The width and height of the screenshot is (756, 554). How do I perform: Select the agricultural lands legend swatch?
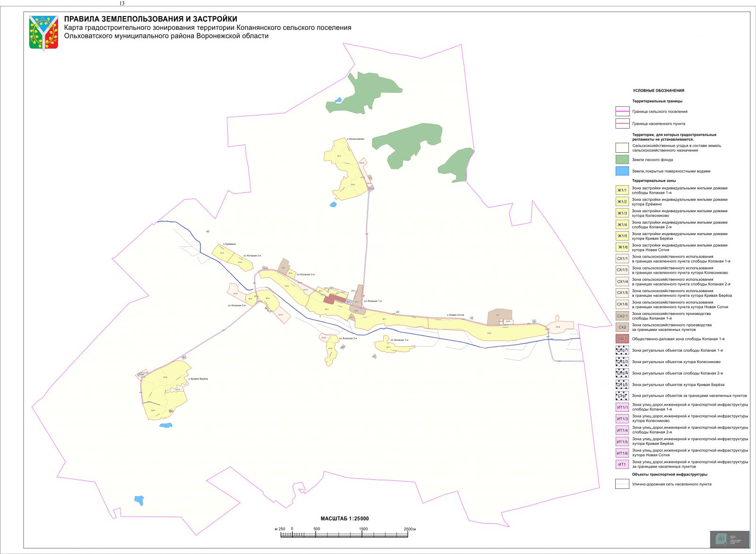click(622, 148)
